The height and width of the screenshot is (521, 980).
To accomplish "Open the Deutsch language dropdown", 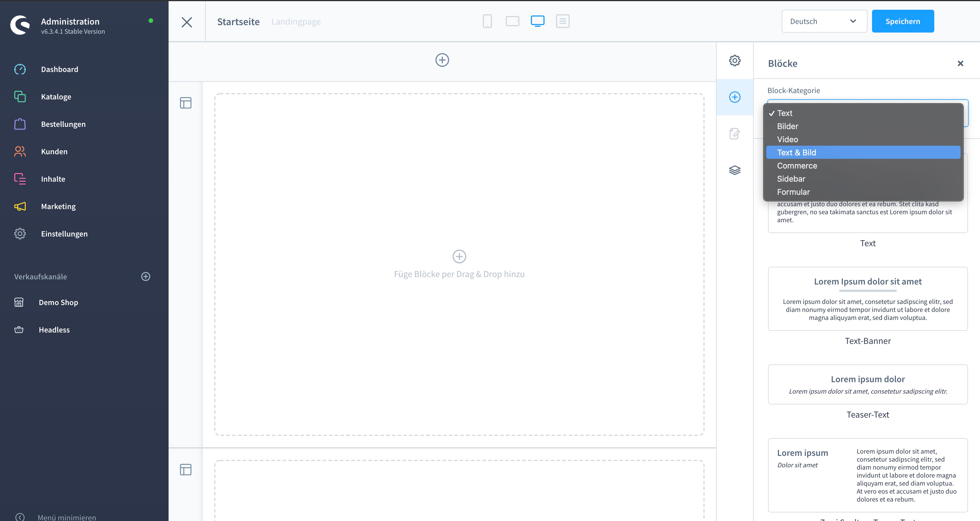I will click(824, 21).
